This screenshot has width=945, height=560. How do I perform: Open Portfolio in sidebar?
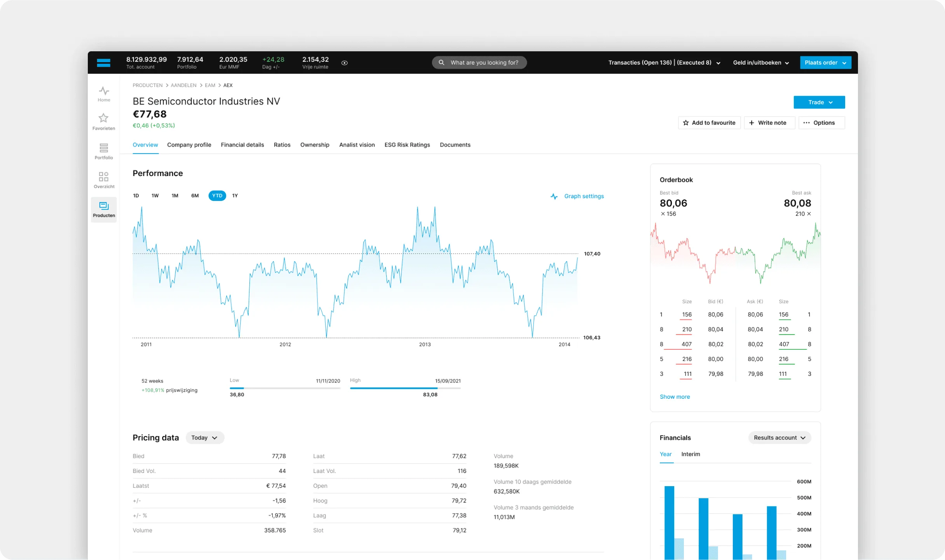pyautogui.click(x=104, y=152)
